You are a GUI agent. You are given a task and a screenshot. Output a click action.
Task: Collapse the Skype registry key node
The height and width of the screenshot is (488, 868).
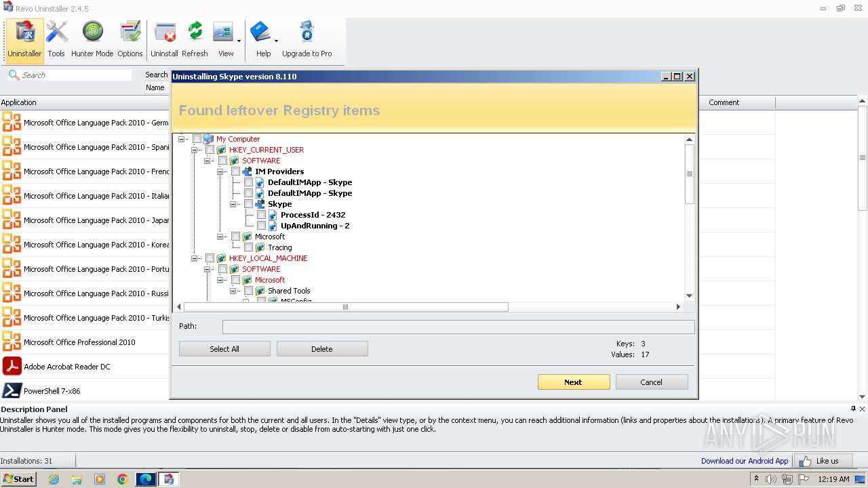(x=233, y=204)
